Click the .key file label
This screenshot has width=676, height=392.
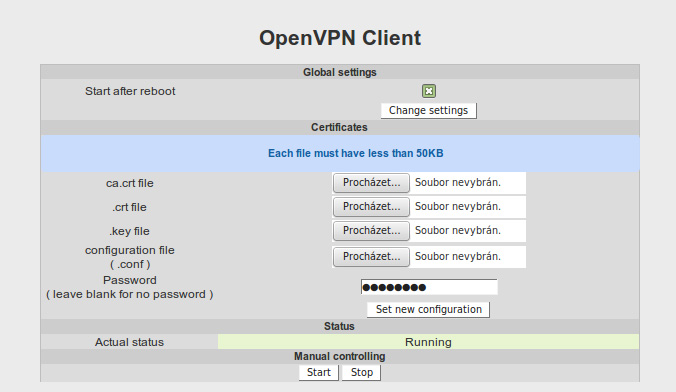[129, 231]
